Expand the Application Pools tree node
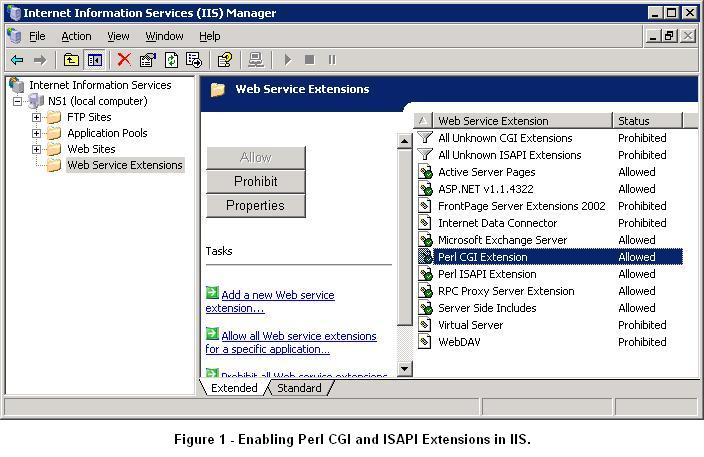Screen dimensions: 704x457 point(36,133)
